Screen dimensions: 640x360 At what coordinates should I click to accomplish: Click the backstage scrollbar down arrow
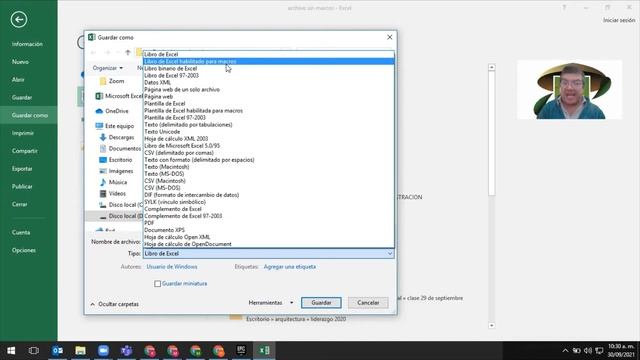pyautogui.click(x=491, y=326)
